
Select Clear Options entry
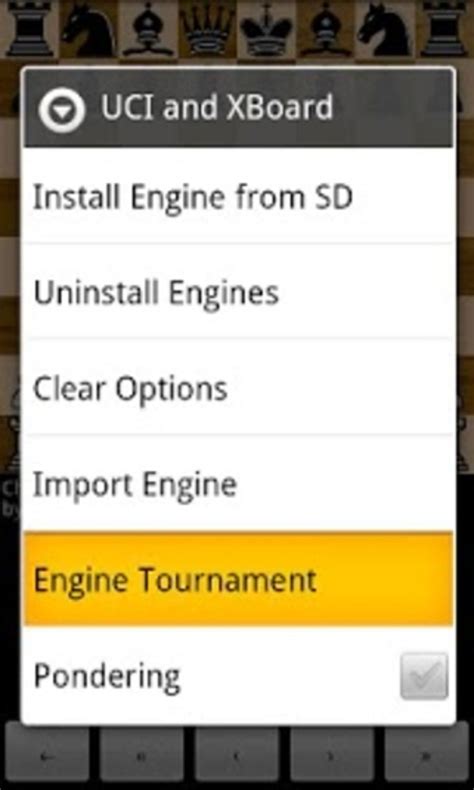coord(239,387)
